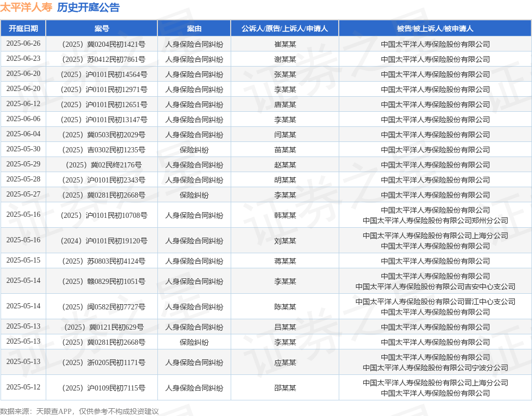Click plaintiff name 刘某某
This screenshot has width=532, height=416.
point(285,241)
